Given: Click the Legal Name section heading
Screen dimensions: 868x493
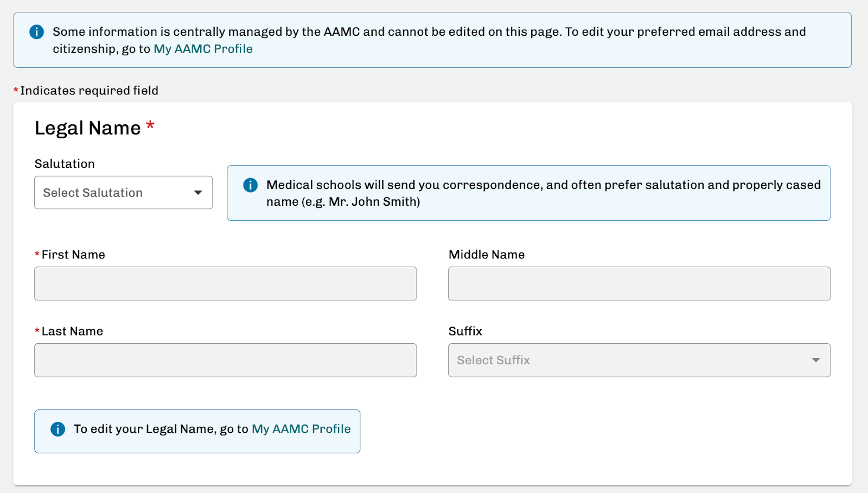Looking at the screenshot, I should pos(88,128).
